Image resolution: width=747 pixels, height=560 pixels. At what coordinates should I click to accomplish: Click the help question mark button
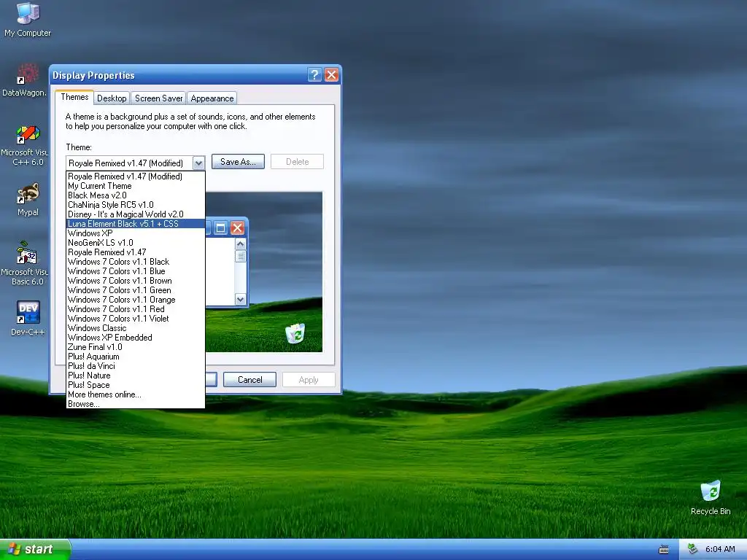pyautogui.click(x=314, y=75)
